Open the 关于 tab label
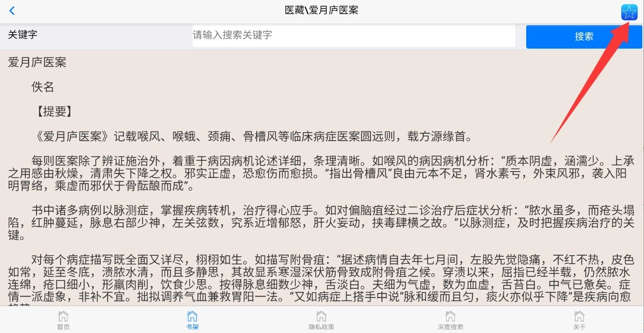The height and width of the screenshot is (333, 644). tap(579, 327)
